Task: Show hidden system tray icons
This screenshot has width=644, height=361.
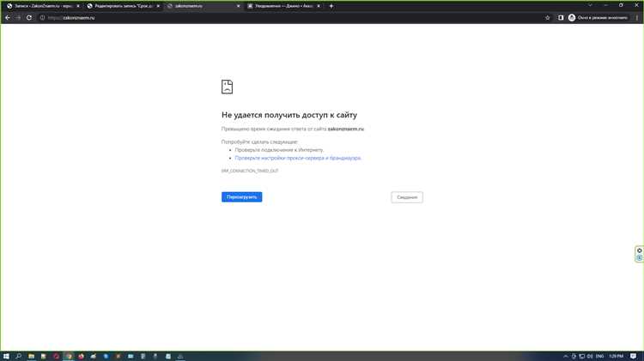Action: pos(566,355)
